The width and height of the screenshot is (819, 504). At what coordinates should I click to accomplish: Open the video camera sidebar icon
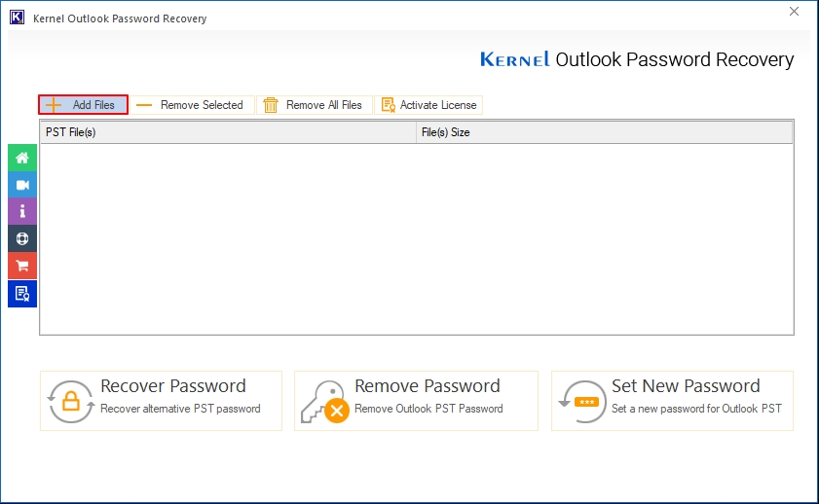coord(22,185)
